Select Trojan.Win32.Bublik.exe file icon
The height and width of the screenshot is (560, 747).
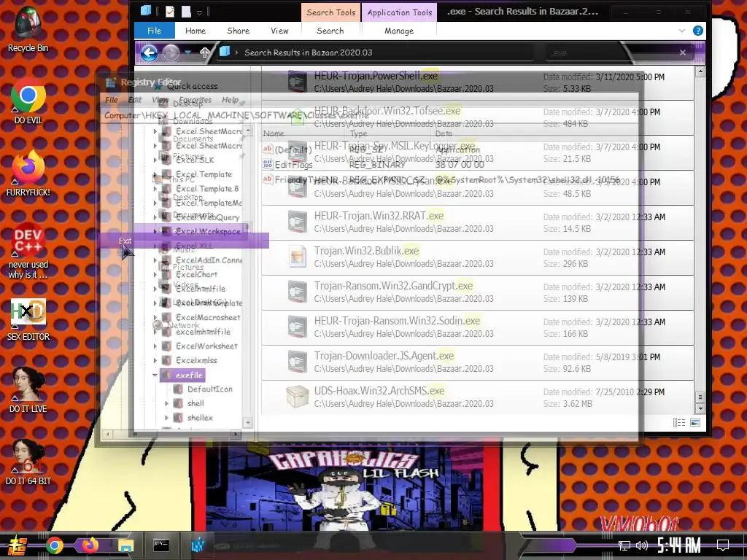[298, 256]
